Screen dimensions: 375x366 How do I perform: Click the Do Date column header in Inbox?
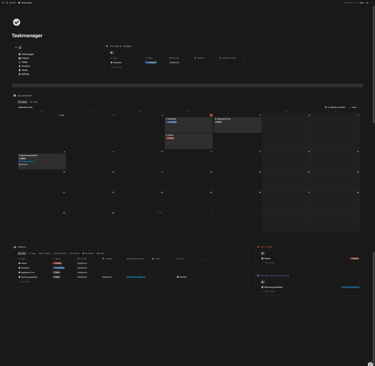(x=82, y=259)
